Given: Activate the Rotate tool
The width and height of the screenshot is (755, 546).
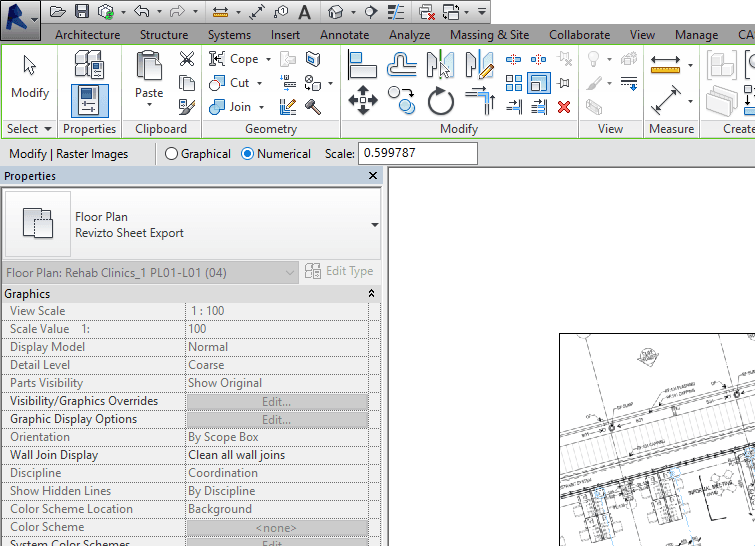Looking at the screenshot, I should (441, 101).
